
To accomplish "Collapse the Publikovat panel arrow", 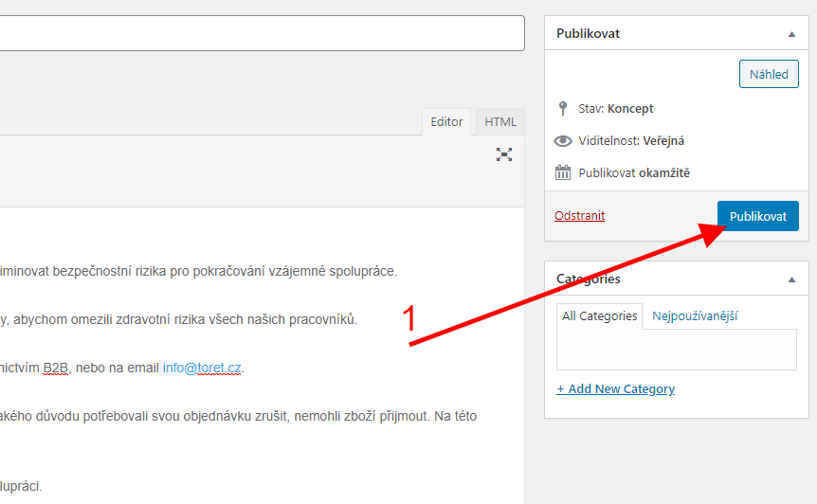I will point(791,34).
